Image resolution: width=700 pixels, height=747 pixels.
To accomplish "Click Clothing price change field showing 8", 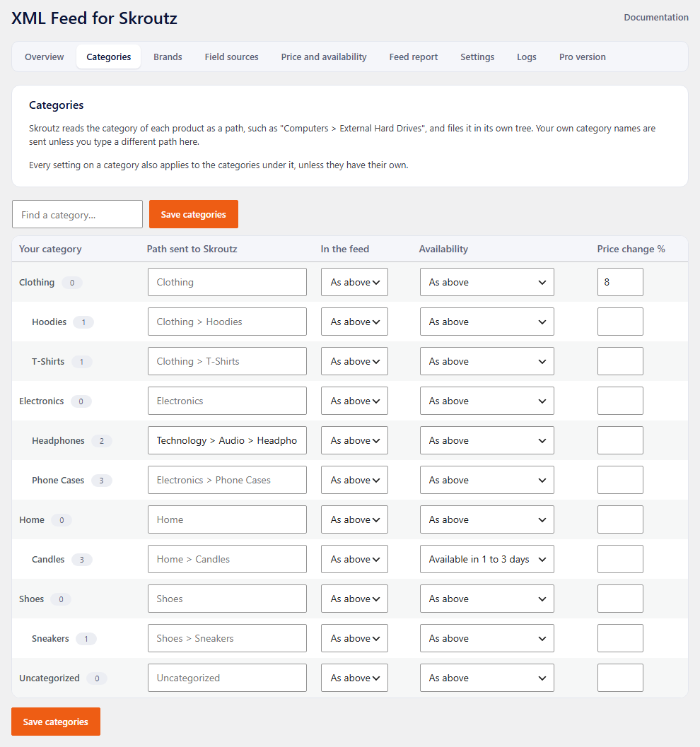I will coord(620,282).
